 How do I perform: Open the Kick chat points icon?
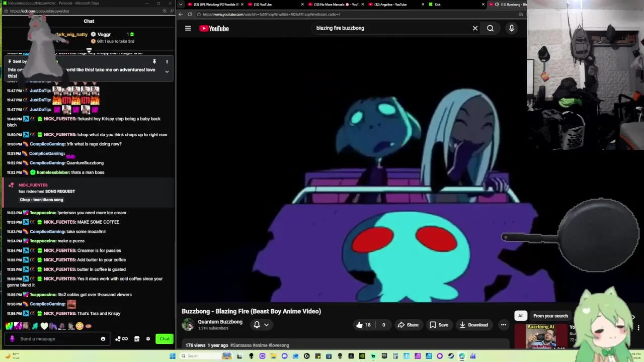[121, 339]
